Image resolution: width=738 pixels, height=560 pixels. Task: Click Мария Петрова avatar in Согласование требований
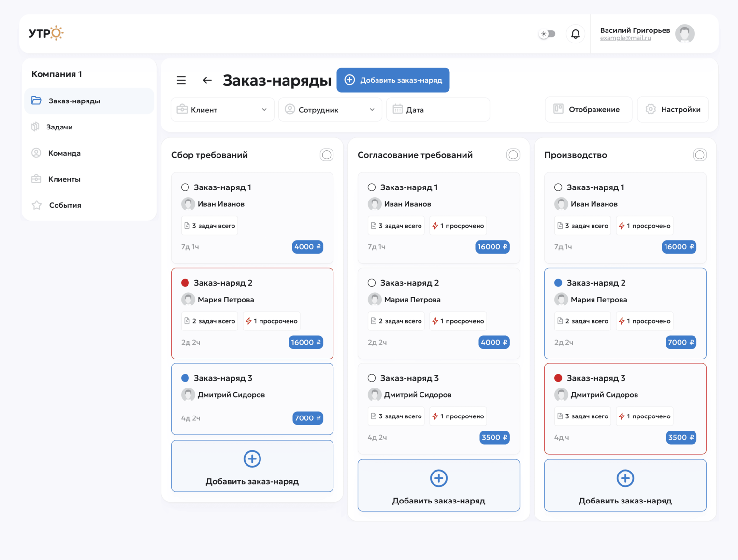[x=375, y=300]
